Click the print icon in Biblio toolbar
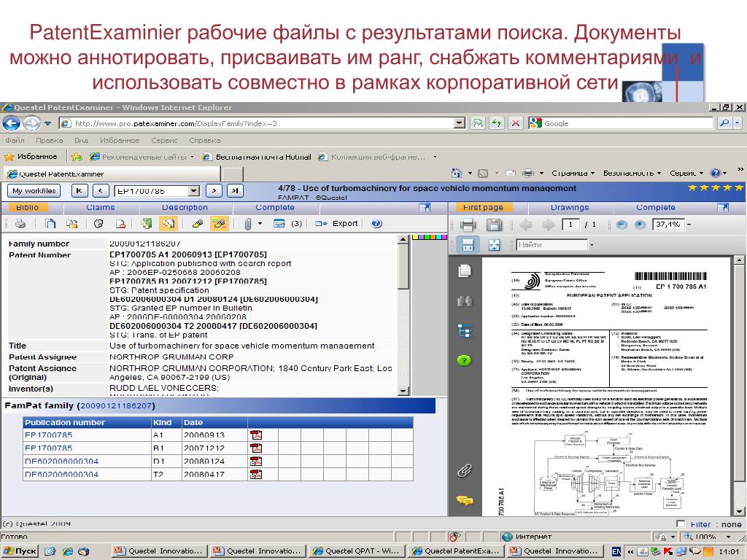Screen dimensions: 747x560 point(20,223)
